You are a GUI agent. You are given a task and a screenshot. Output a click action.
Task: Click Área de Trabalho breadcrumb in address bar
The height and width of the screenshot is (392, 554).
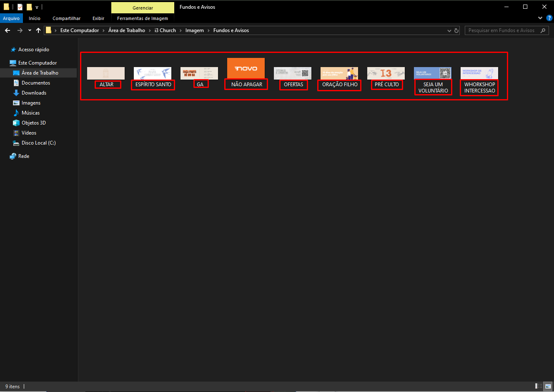click(x=127, y=30)
